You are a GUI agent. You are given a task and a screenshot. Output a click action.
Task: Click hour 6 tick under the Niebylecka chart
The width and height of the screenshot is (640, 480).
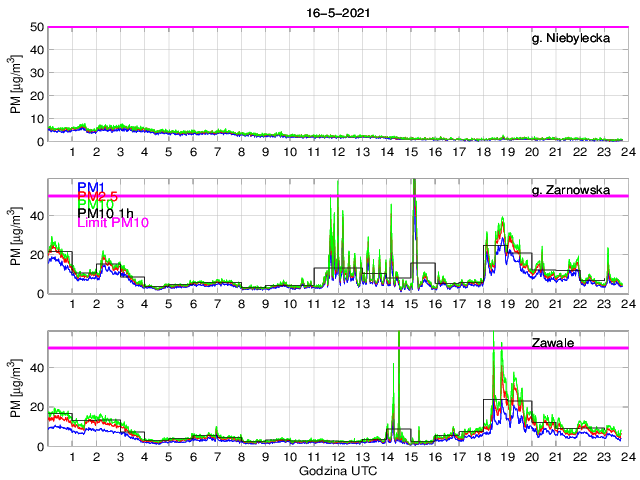coord(193,152)
